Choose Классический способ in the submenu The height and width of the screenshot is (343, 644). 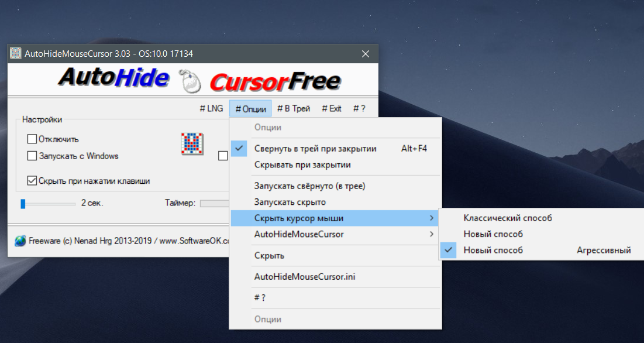542,218
